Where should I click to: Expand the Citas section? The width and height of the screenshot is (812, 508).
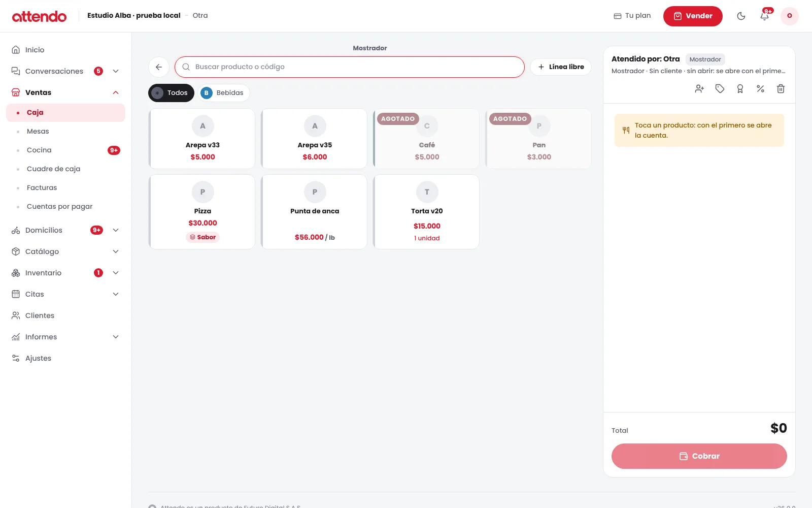click(x=116, y=294)
